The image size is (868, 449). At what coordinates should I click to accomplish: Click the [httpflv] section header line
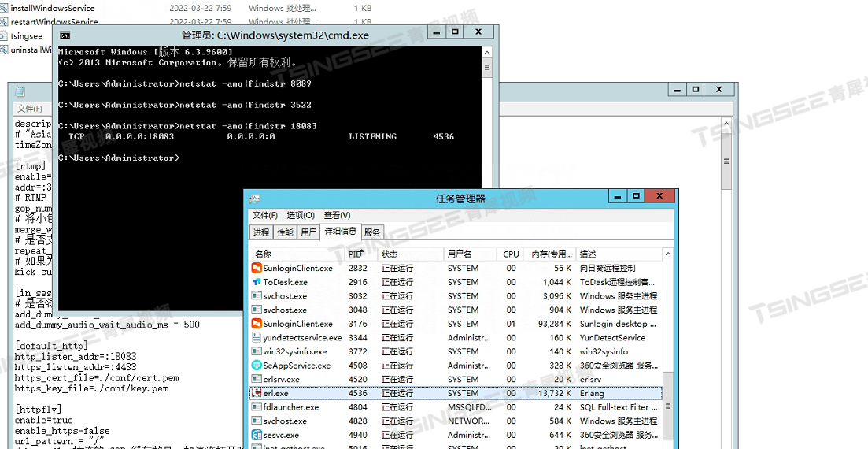(x=39, y=410)
